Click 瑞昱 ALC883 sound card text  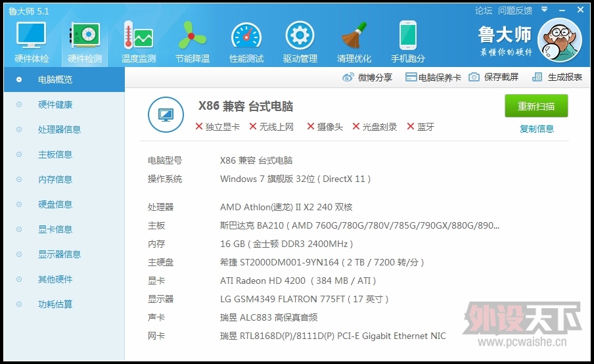pyautogui.click(x=269, y=317)
